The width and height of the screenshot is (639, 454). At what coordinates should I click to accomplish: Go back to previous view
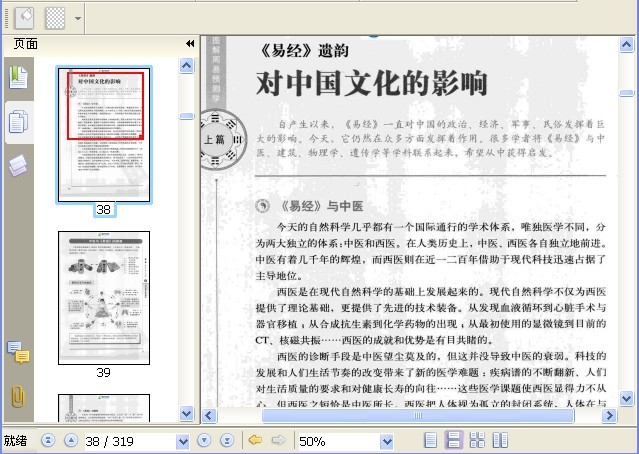255,440
